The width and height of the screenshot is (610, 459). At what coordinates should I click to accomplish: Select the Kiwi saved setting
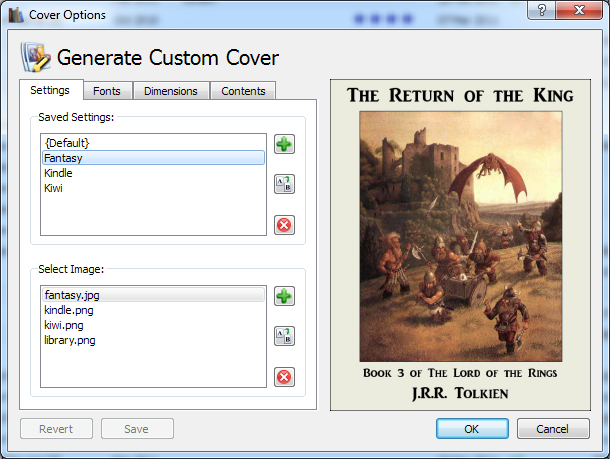153,188
